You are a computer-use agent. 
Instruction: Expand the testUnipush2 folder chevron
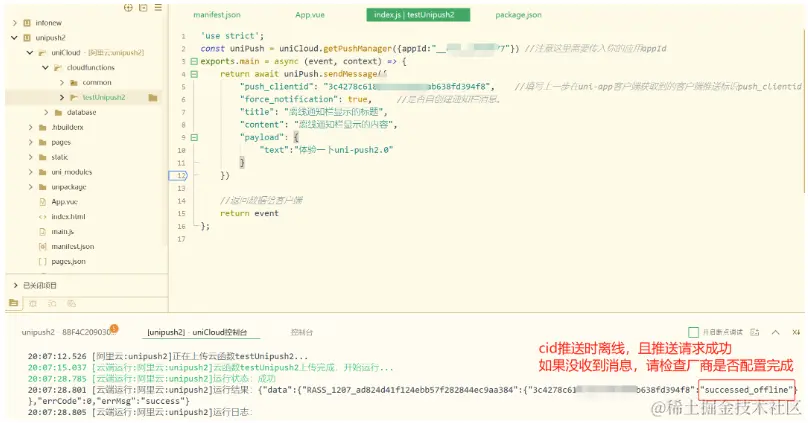point(62,97)
